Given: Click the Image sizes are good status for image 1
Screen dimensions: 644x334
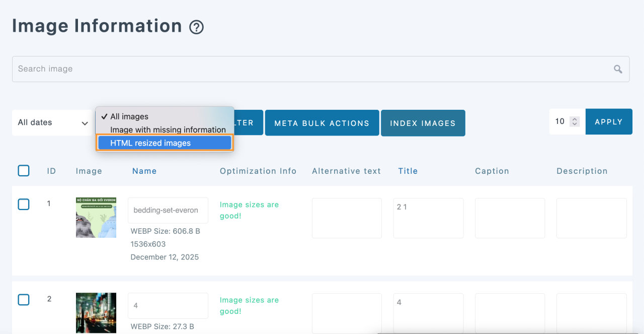Looking at the screenshot, I should point(249,210).
